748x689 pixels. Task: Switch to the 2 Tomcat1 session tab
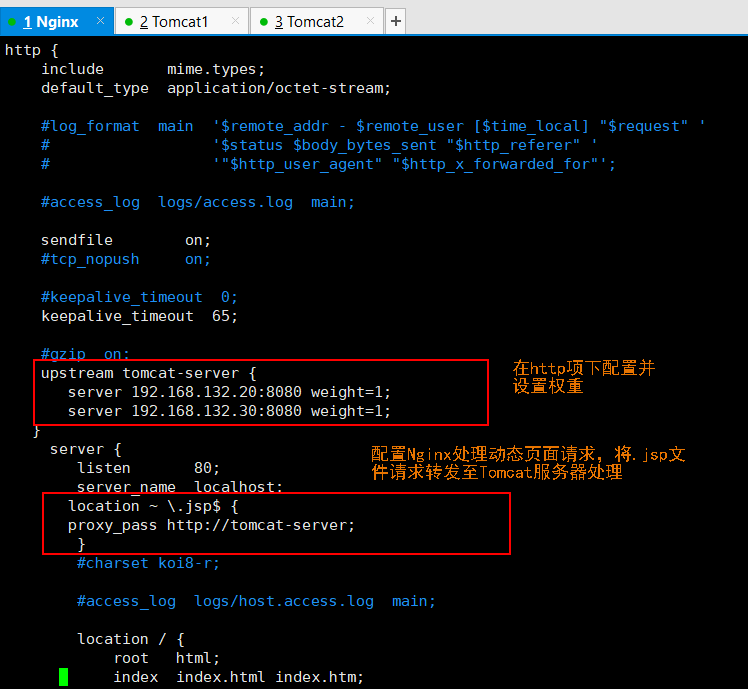coord(182,21)
